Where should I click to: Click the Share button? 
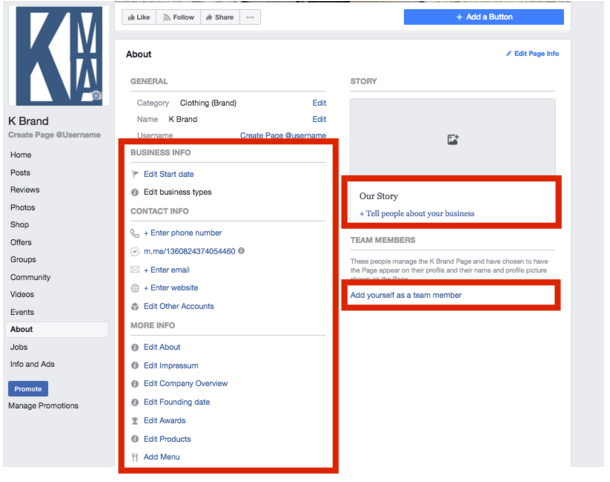[x=218, y=17]
